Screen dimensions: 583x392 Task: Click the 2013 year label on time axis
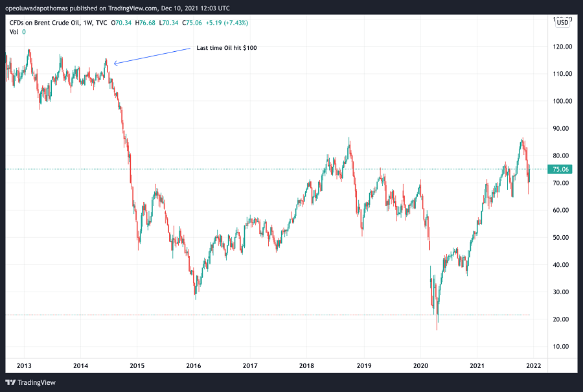24,365
